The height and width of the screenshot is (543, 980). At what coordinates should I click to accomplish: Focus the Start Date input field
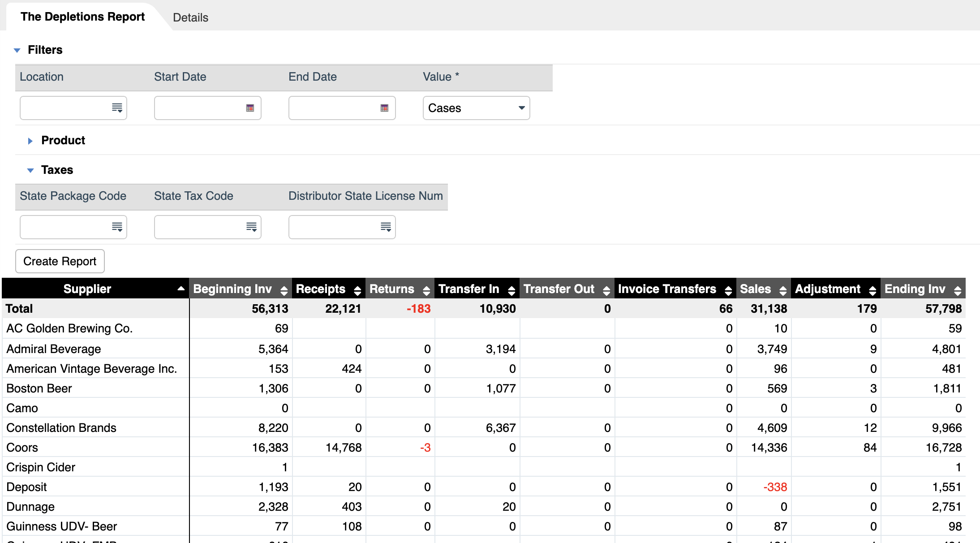(x=208, y=108)
